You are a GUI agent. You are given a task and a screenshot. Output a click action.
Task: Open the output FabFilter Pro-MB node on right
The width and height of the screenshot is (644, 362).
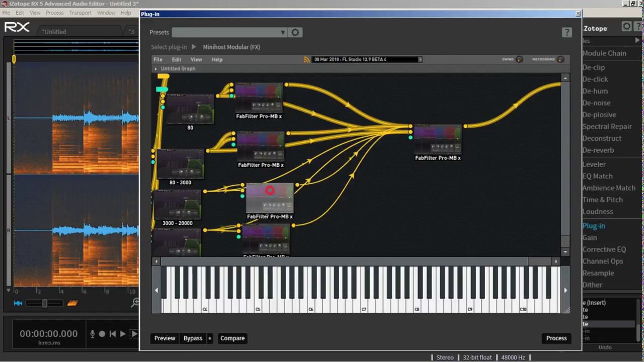pos(438,139)
